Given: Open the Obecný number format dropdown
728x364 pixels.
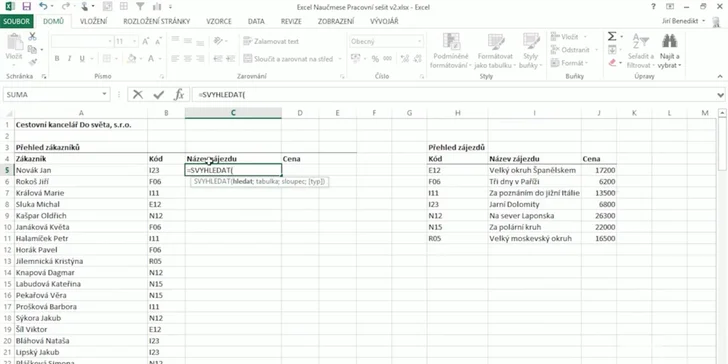Looking at the screenshot, I should [x=419, y=41].
